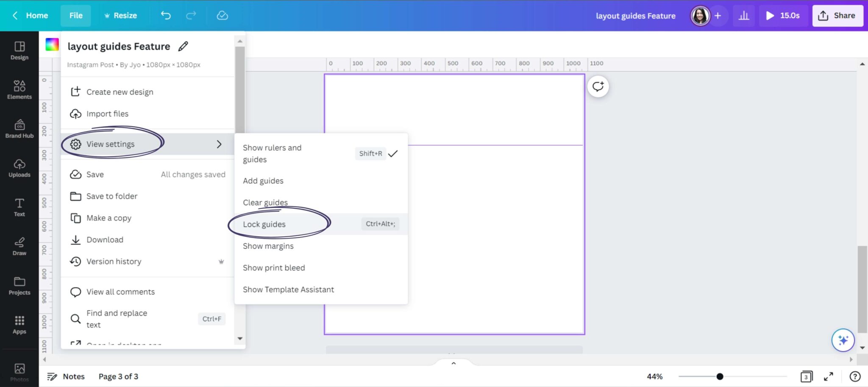Adjust the zoom slider handle
This screenshot has width=868, height=387.
point(720,376)
